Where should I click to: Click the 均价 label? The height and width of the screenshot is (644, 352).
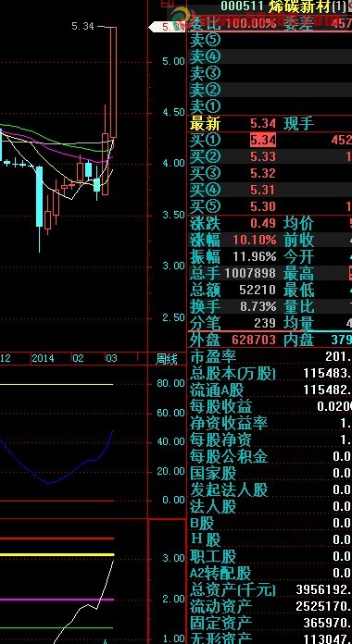coord(298,223)
